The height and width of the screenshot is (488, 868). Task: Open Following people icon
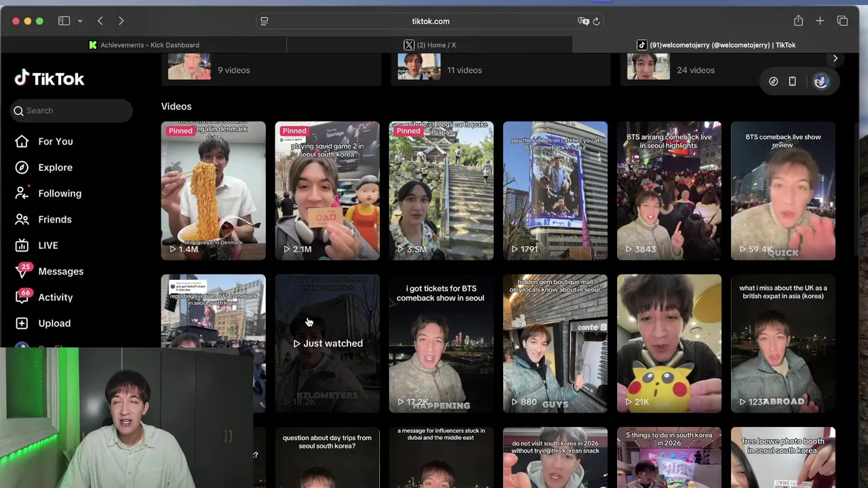pyautogui.click(x=22, y=193)
